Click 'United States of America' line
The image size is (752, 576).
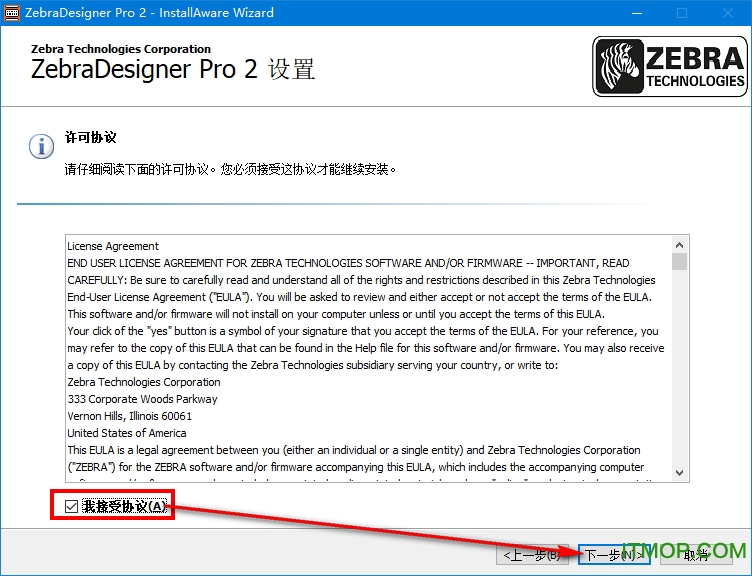127,433
